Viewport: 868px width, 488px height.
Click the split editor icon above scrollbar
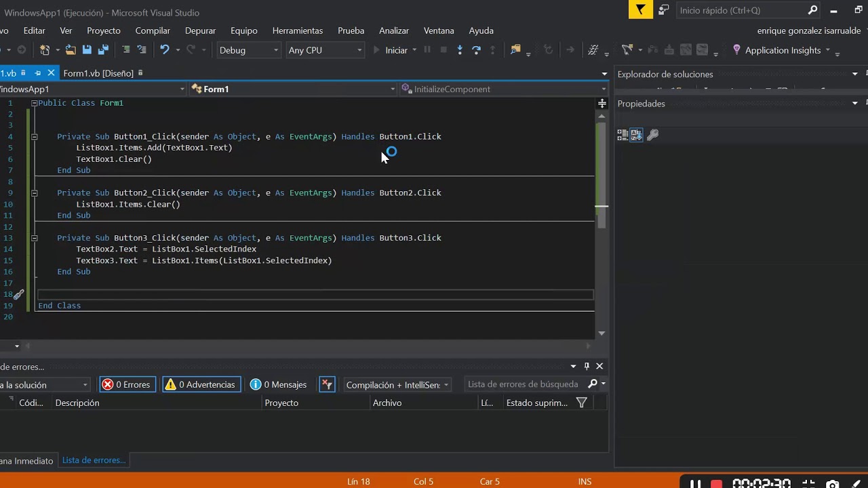(x=601, y=104)
